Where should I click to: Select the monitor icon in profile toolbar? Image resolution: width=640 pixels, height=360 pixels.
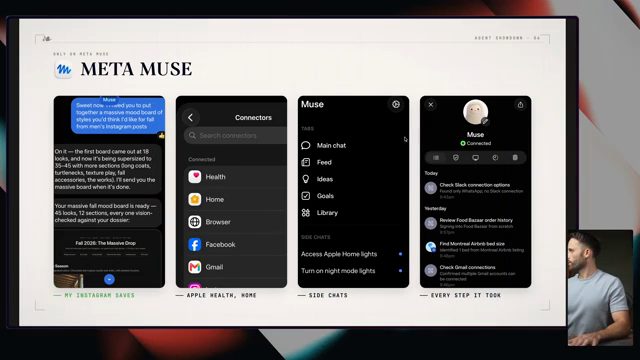(x=476, y=158)
